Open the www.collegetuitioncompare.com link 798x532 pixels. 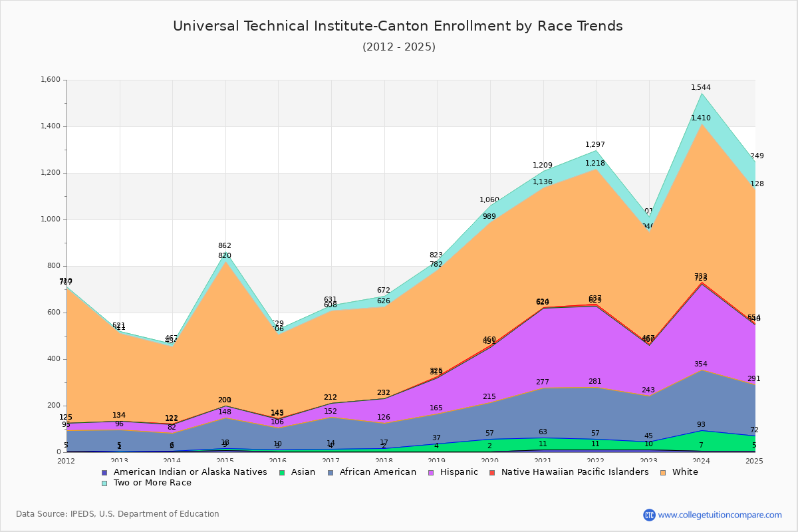pos(720,515)
